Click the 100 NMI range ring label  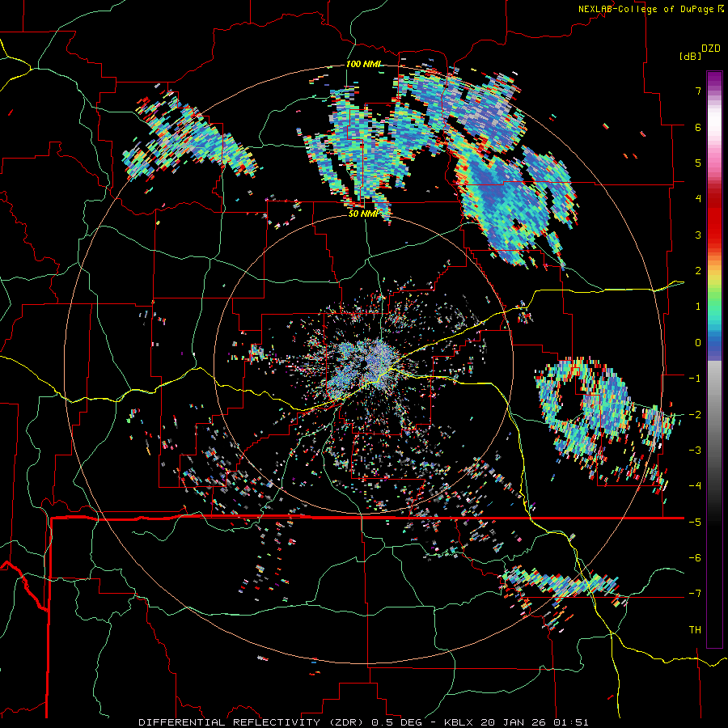[x=363, y=64]
